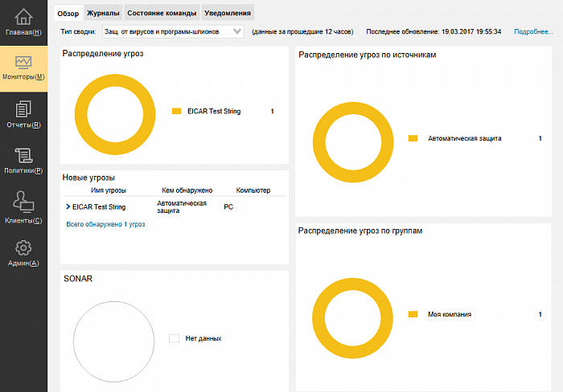Click the yellow EICAR Test String legend swatch
The height and width of the screenshot is (392, 563).
pyautogui.click(x=176, y=112)
